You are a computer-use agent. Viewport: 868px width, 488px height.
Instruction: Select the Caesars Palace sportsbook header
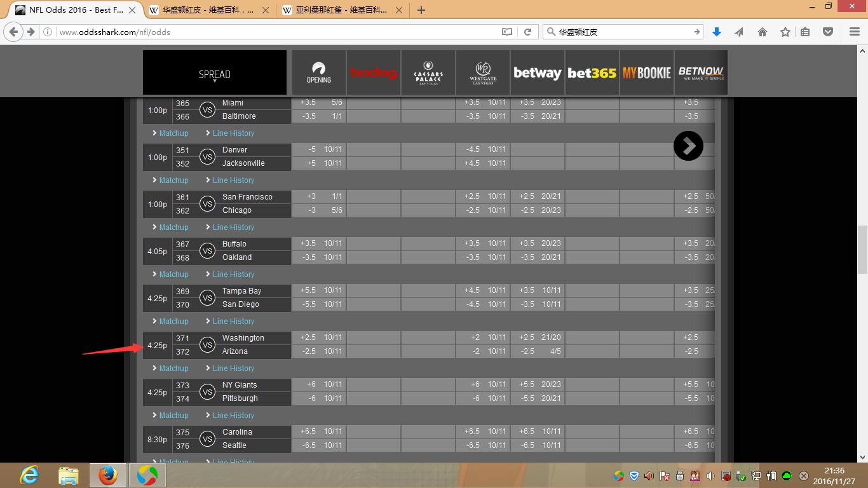coord(428,72)
